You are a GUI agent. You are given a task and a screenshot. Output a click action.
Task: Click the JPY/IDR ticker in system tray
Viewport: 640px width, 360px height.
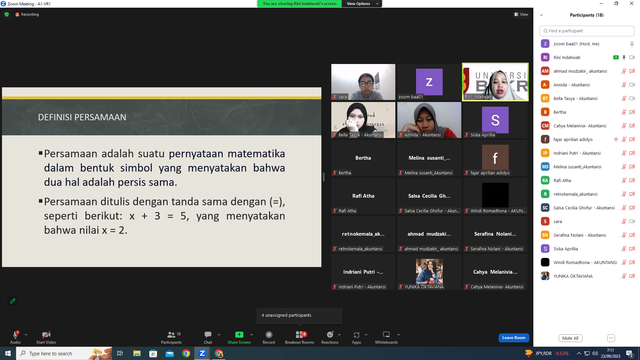point(547,353)
